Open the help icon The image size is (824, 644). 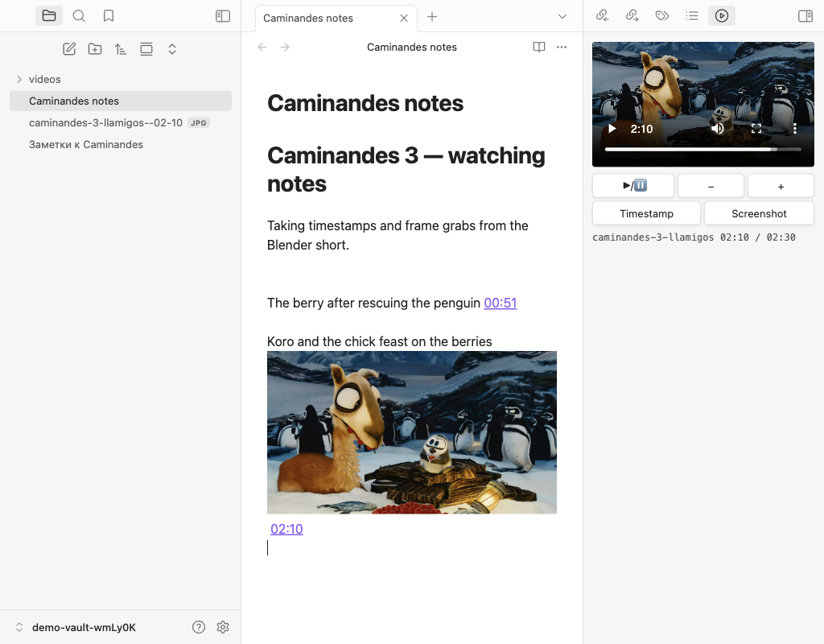pos(199,627)
